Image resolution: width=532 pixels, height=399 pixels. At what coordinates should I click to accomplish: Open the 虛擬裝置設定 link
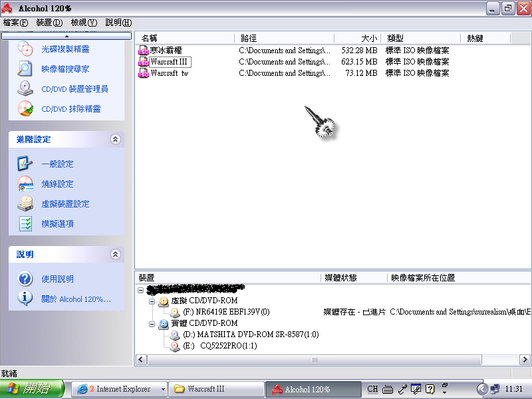coord(65,204)
